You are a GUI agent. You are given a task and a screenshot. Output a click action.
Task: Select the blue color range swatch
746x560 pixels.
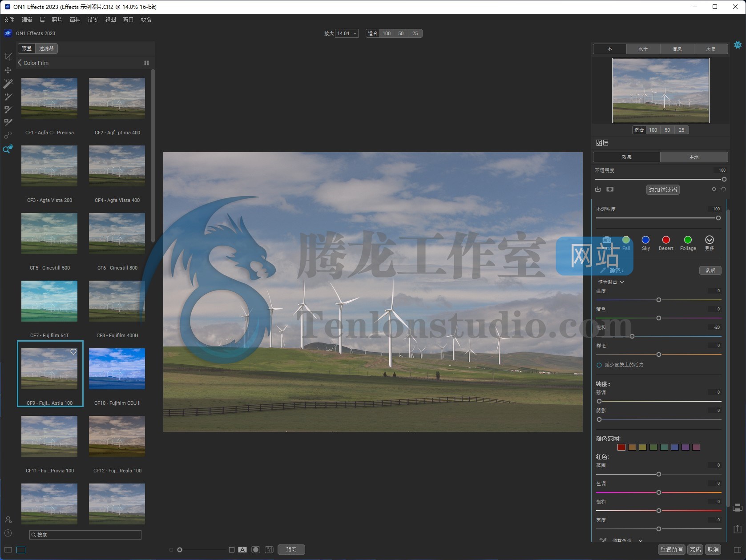[x=675, y=447]
